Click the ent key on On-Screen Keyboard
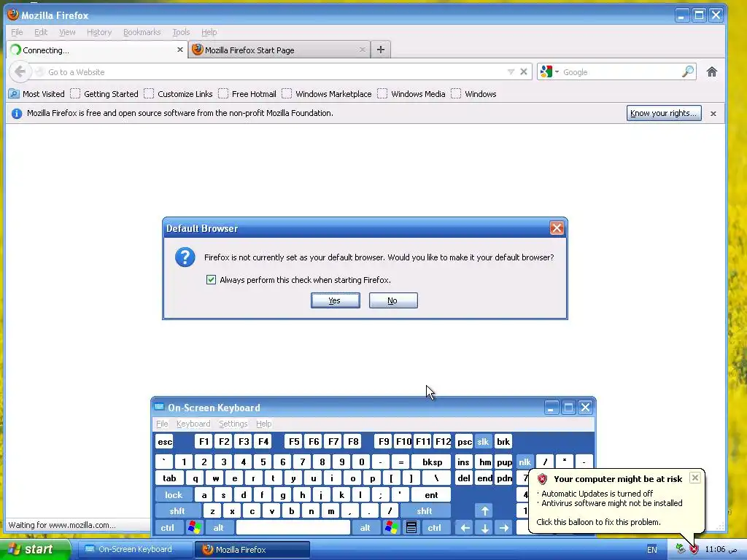The width and height of the screenshot is (747, 560). click(x=431, y=495)
